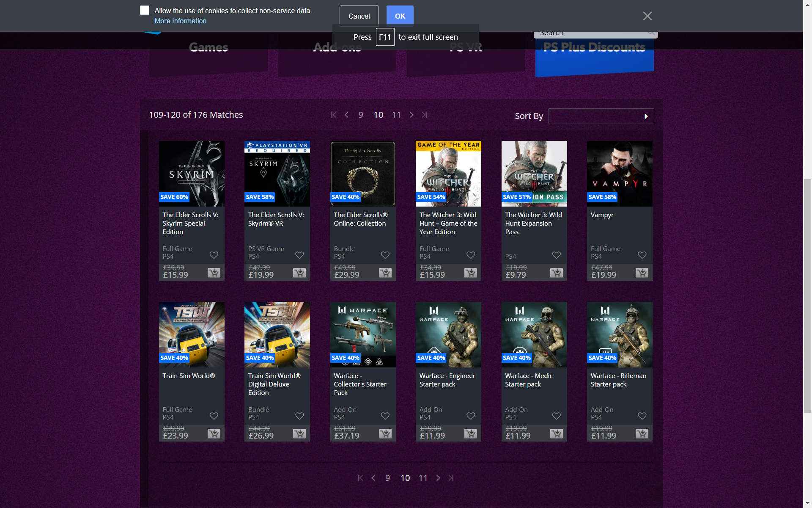Open Skyrim VR cover thumbnail
Image resolution: width=812 pixels, height=508 pixels.
[277, 174]
